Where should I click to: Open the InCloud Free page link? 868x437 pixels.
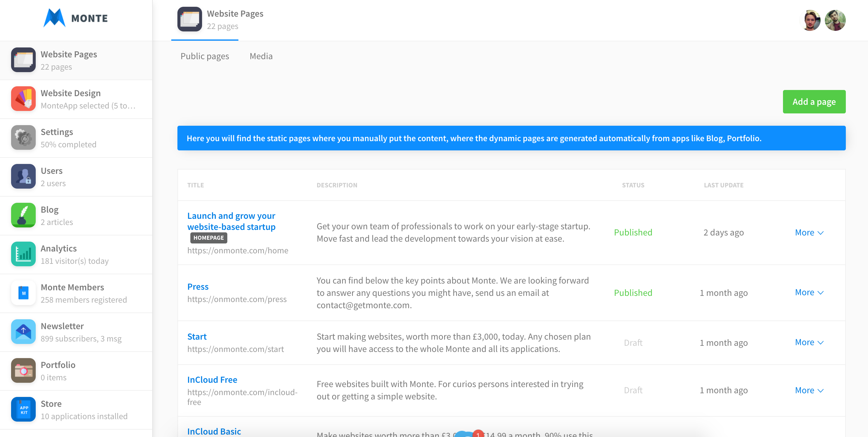coord(212,380)
